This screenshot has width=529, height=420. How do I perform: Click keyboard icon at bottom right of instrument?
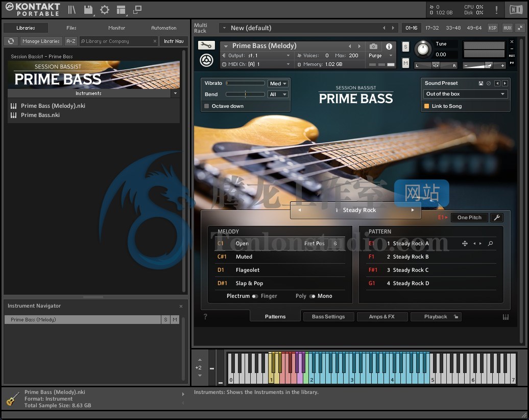(506, 317)
